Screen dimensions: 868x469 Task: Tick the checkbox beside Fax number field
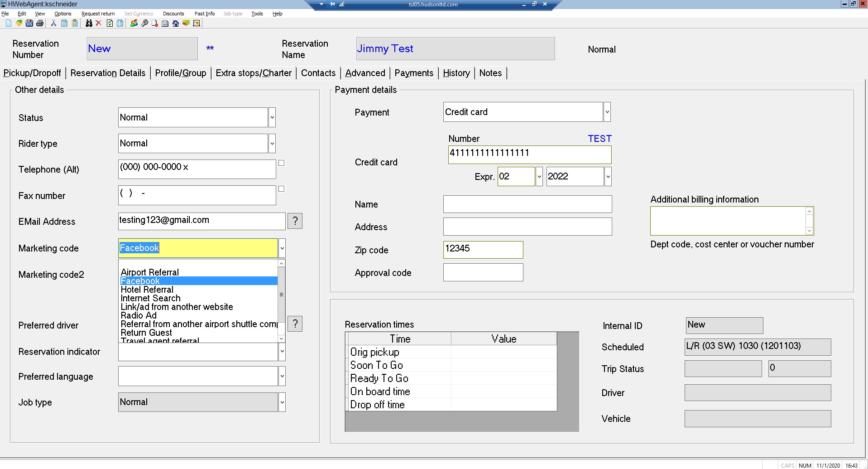pyautogui.click(x=281, y=189)
